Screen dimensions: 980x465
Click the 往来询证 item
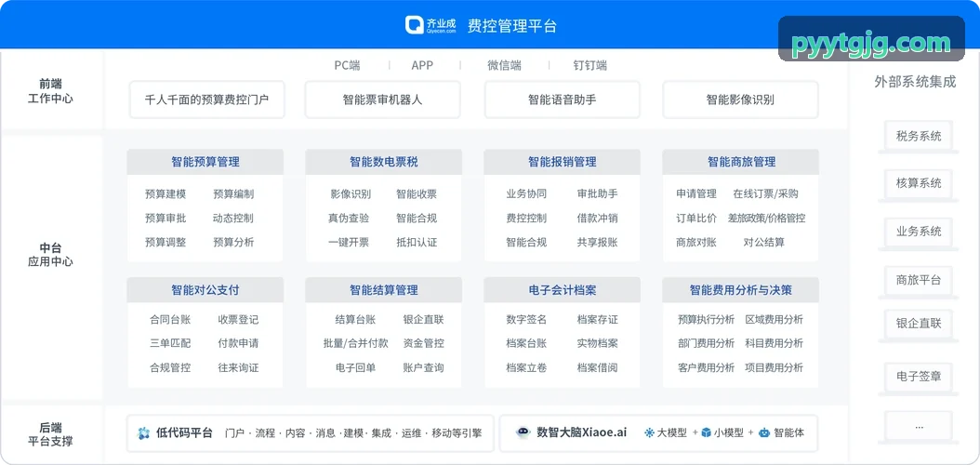click(238, 367)
